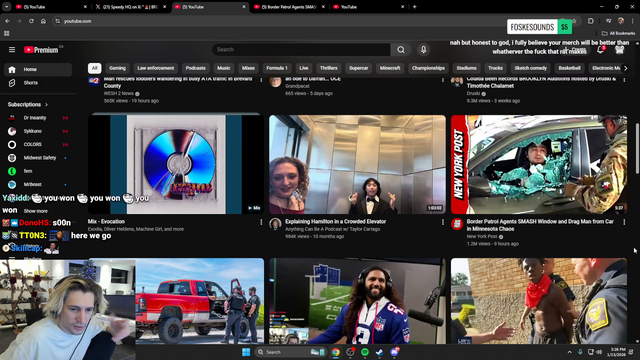Open Explaining Hamilton in a Crowded Elevator title

point(336,222)
